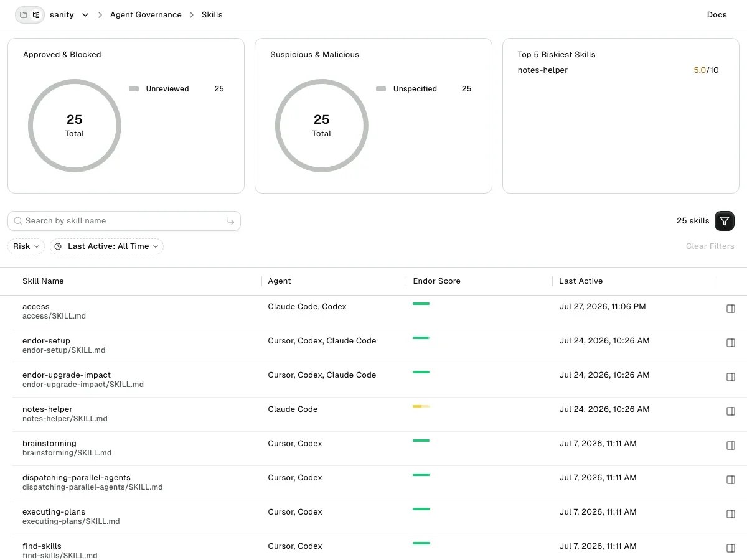Go to Agent Governance breadcrumb

(x=146, y=15)
